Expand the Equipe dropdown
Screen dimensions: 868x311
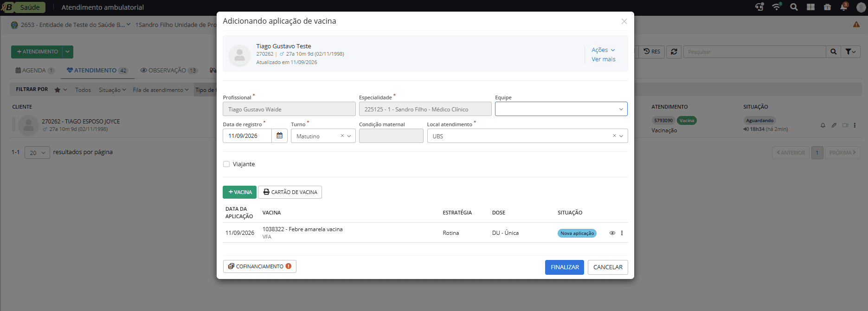click(561, 109)
